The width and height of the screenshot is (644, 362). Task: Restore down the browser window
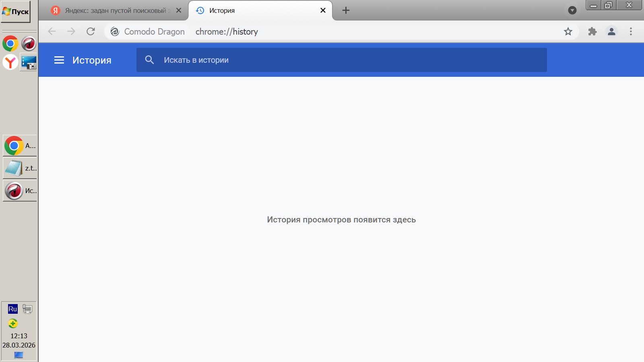pos(608,5)
